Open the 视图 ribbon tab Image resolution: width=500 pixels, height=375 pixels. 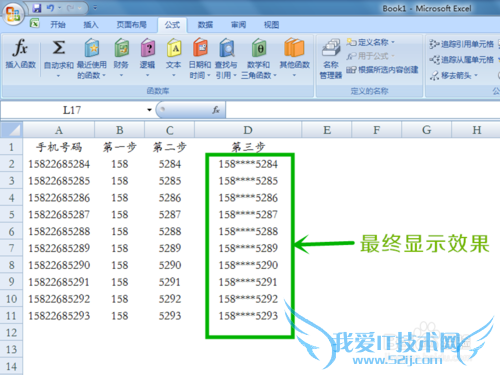tap(271, 25)
